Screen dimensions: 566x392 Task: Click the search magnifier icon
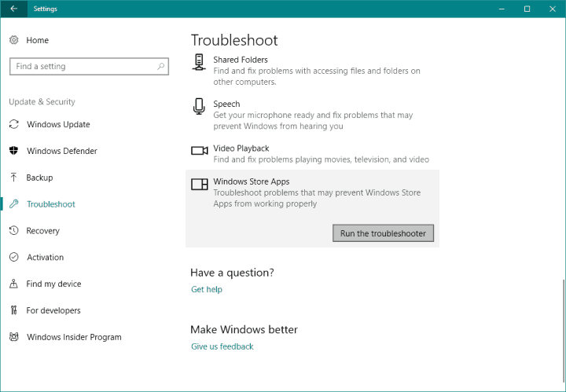coord(161,66)
